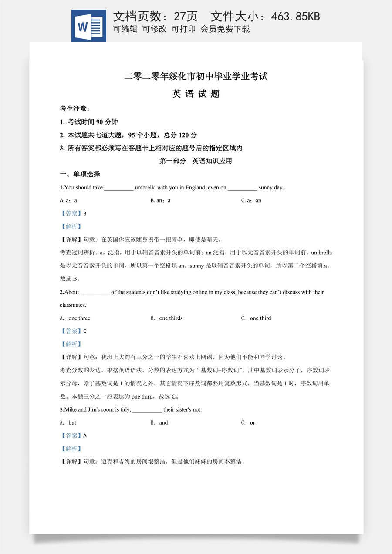Click the heading '英 语 试 题'

tap(196, 94)
